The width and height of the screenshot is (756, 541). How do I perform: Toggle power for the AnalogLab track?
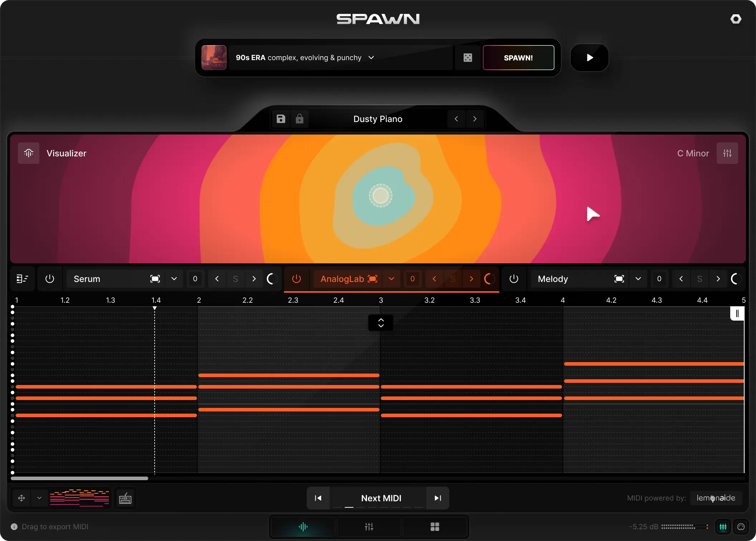[x=296, y=279]
